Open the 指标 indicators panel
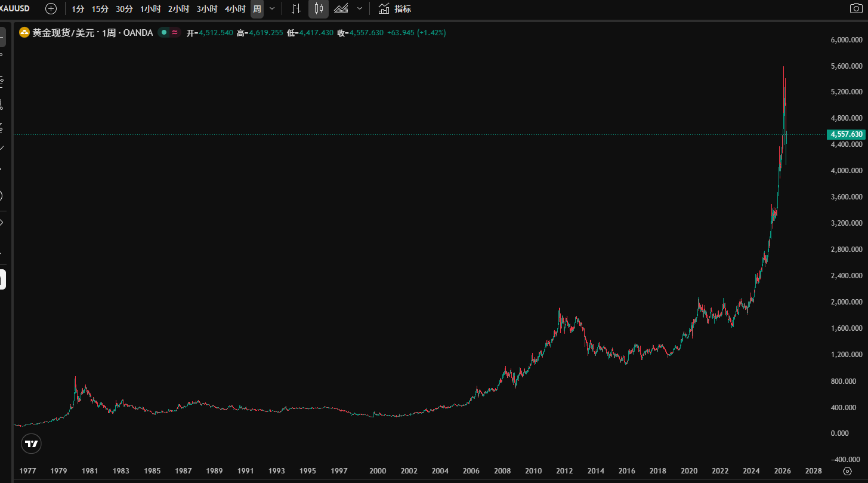 coord(394,9)
